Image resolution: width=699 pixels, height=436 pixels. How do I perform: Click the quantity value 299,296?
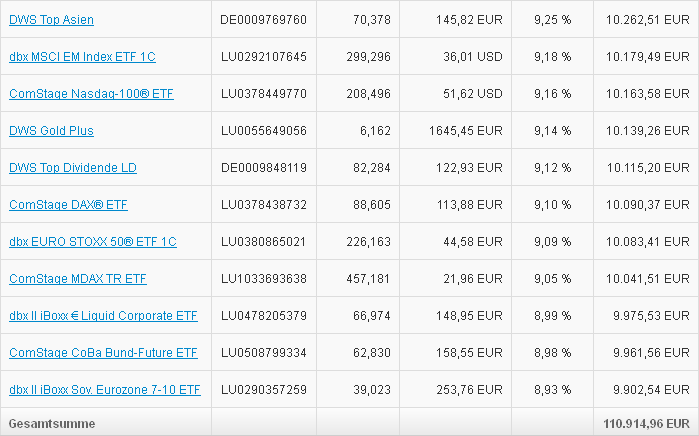point(368,57)
